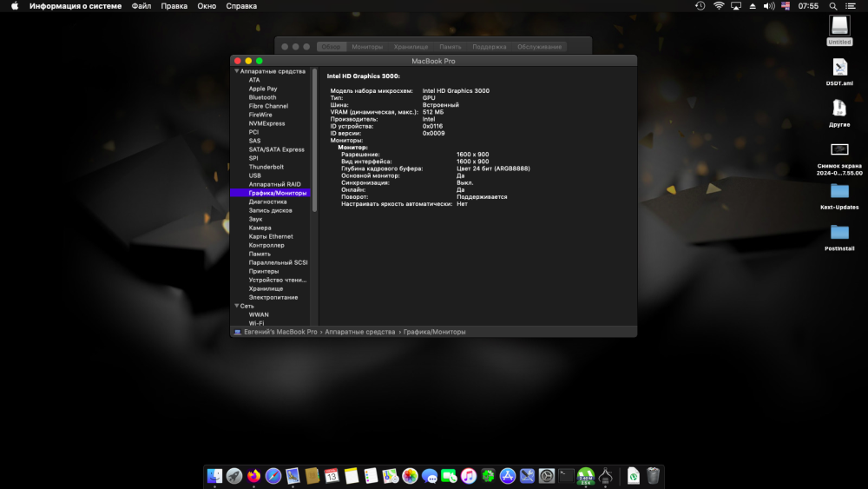Open Photos in the dock

pyautogui.click(x=411, y=476)
